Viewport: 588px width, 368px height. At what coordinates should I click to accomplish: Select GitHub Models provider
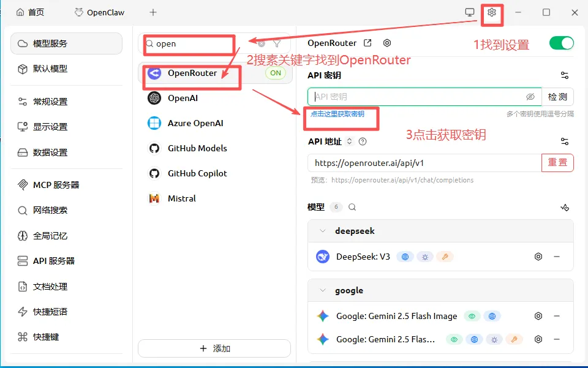pos(215,148)
